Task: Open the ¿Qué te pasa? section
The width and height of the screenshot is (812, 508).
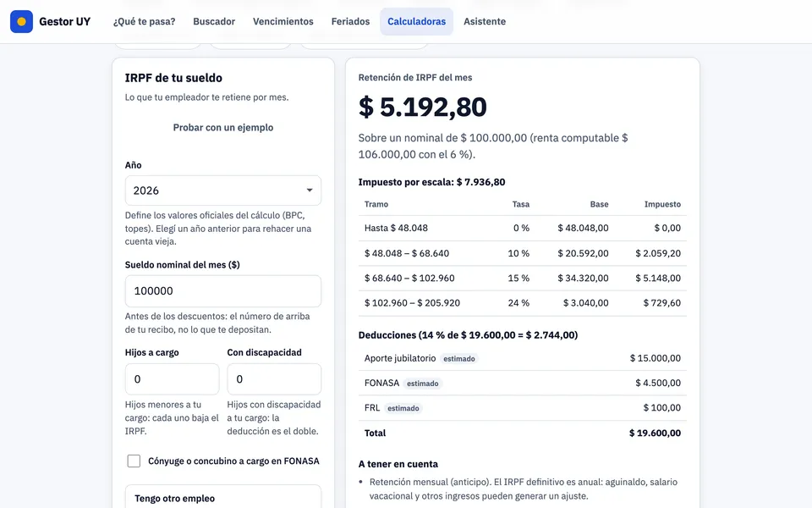Action: click(x=144, y=21)
